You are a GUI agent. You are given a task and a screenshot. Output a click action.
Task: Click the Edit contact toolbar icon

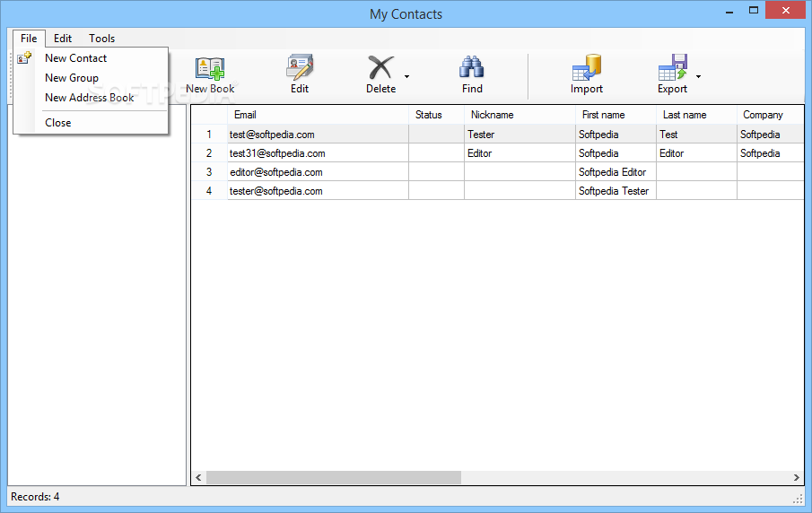tap(300, 67)
